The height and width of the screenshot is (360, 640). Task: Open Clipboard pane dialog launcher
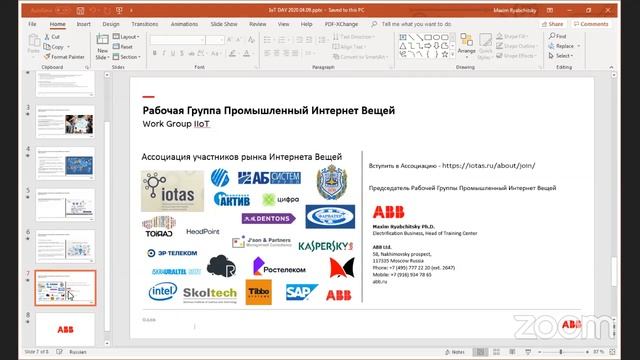click(x=87, y=67)
